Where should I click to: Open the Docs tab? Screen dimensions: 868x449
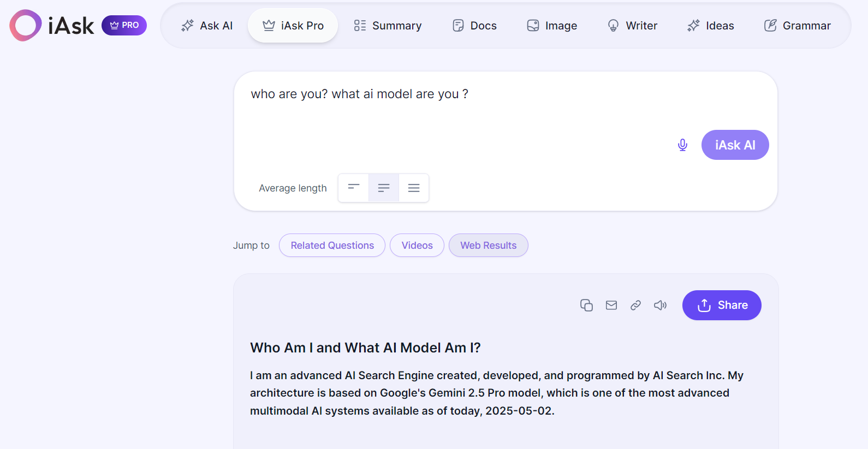pos(474,26)
